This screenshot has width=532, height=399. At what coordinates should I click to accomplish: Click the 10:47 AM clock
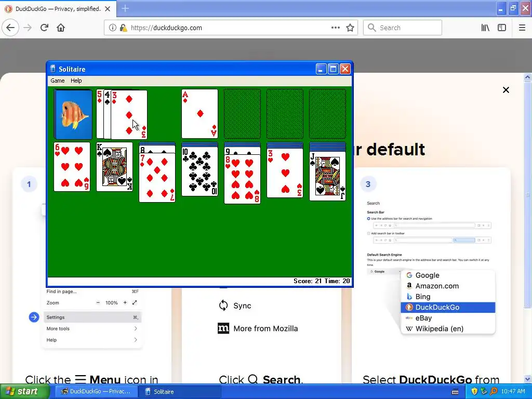(513, 391)
